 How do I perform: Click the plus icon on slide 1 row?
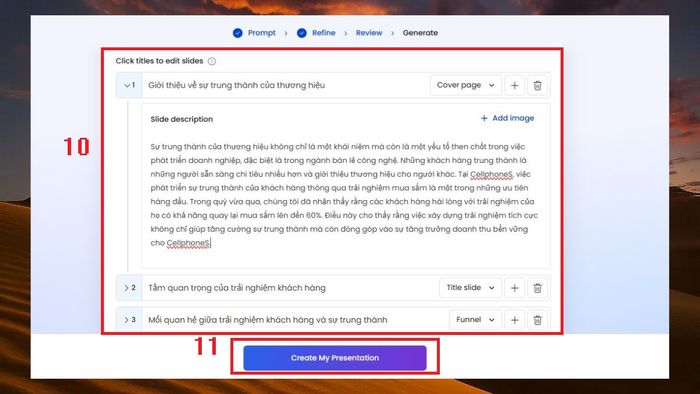coord(514,85)
